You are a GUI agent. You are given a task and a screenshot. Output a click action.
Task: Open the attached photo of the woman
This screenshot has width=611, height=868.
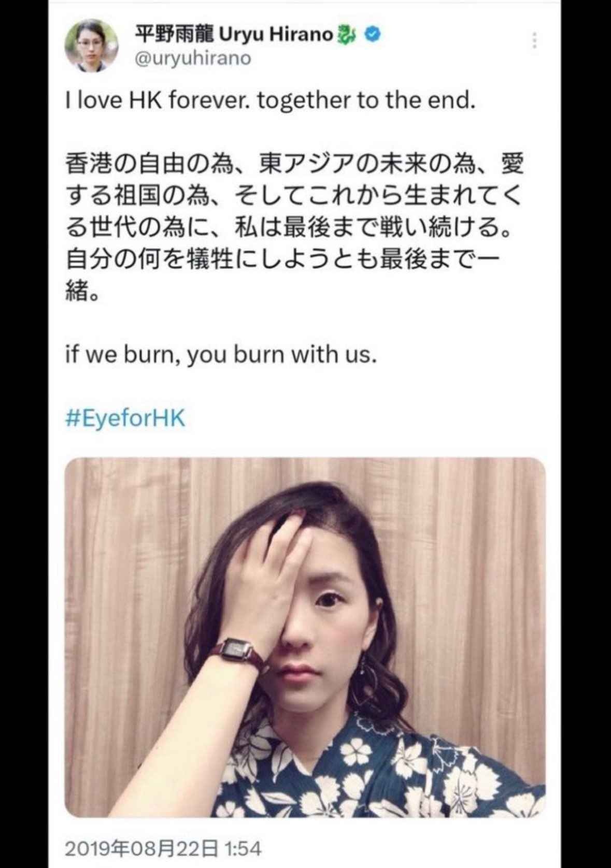pos(305,637)
